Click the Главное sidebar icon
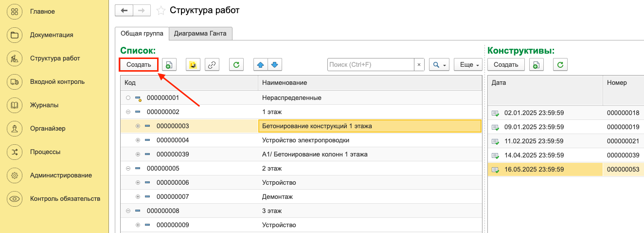 click(x=15, y=11)
